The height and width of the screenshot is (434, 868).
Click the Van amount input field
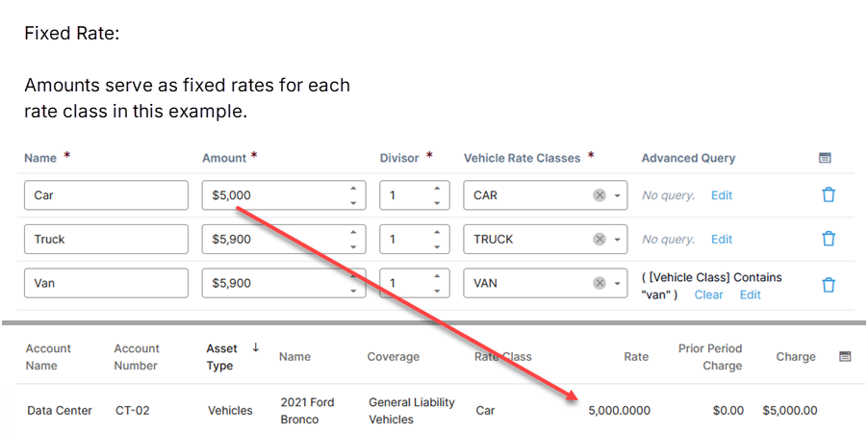[273, 284]
